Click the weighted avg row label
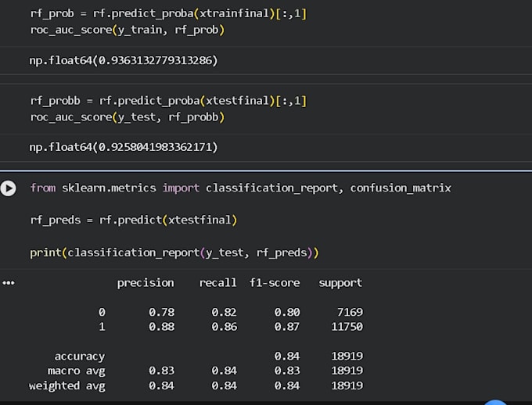The width and height of the screenshot is (532, 405). coord(67,386)
